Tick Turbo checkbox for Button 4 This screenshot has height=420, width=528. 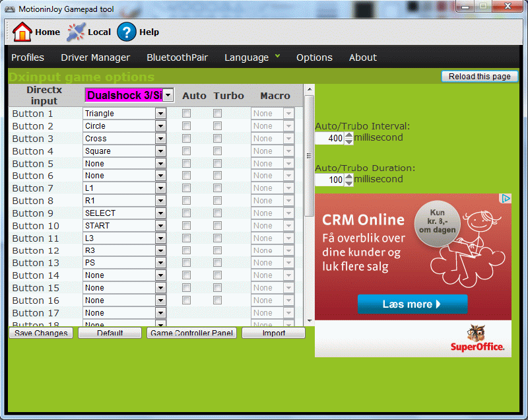point(218,151)
